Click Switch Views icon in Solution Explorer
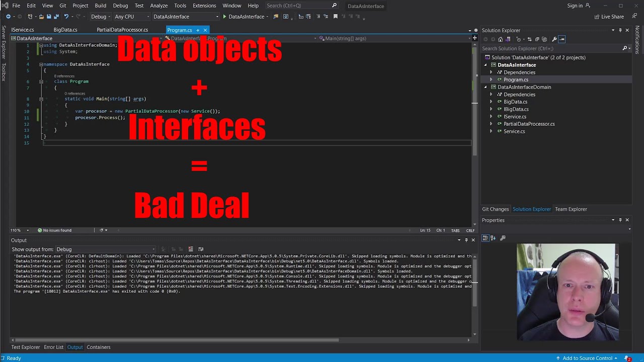 tap(508, 39)
